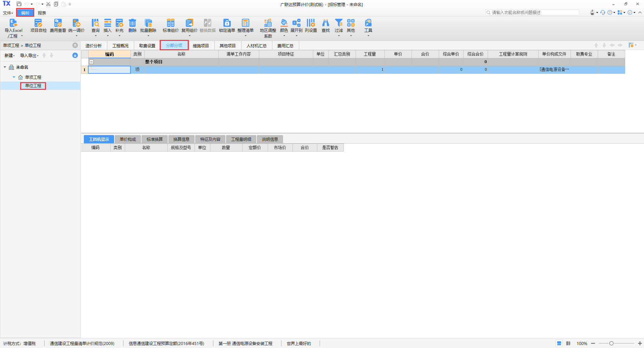Click the 删除 delete icon in toolbar
This screenshot has width=644, height=348.
point(132,23)
